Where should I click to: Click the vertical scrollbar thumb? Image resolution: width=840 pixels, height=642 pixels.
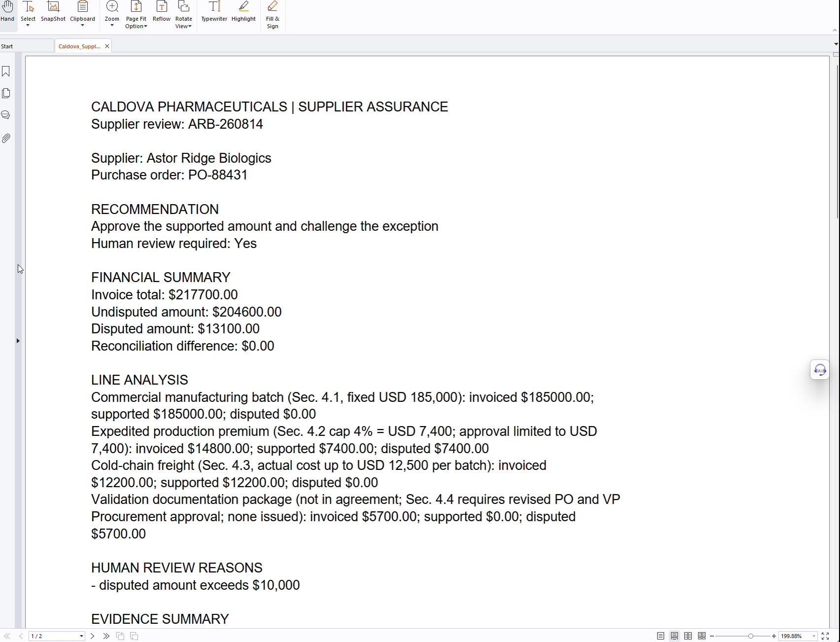837,142
